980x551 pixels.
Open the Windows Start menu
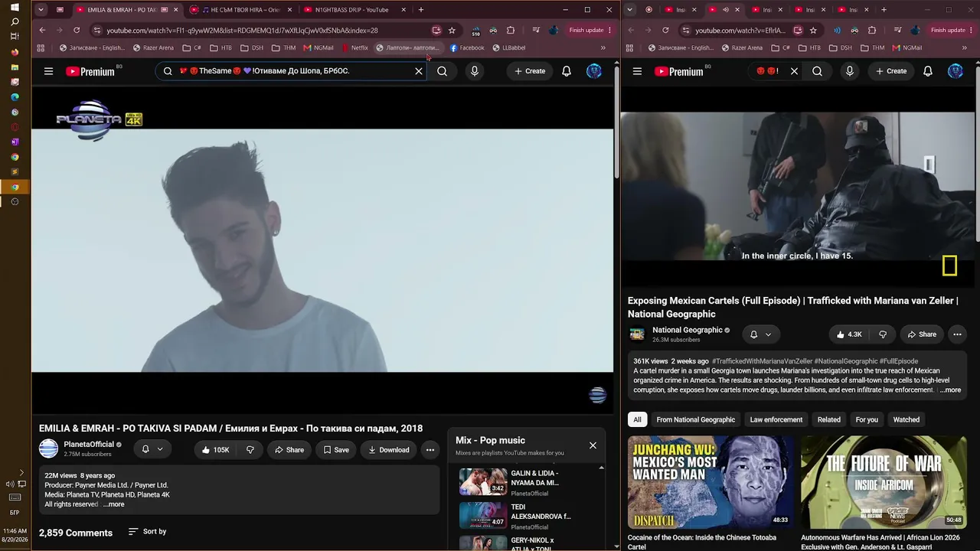15,7
